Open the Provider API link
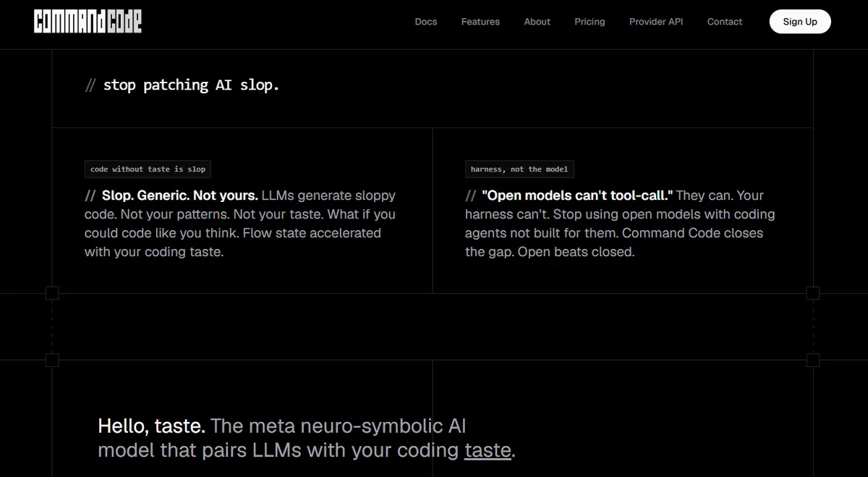Image resolution: width=868 pixels, height=477 pixels. click(x=656, y=22)
